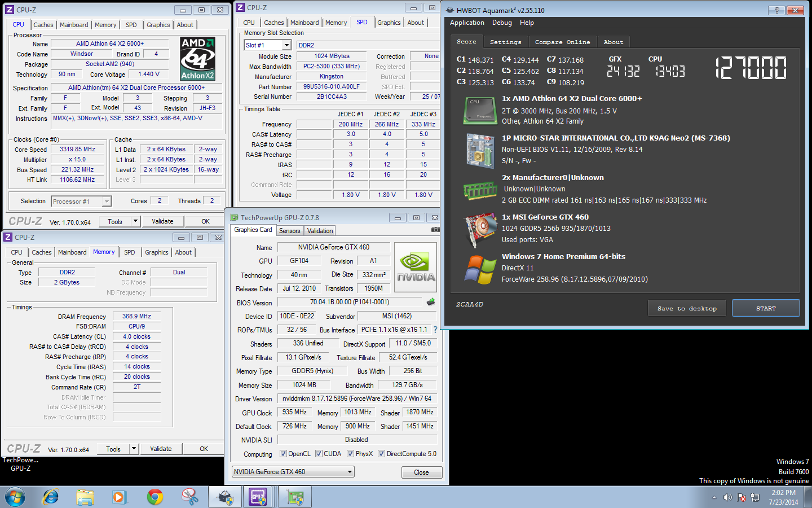
Task: Click the Aquamark title bar help button
Action: pyautogui.click(x=776, y=10)
